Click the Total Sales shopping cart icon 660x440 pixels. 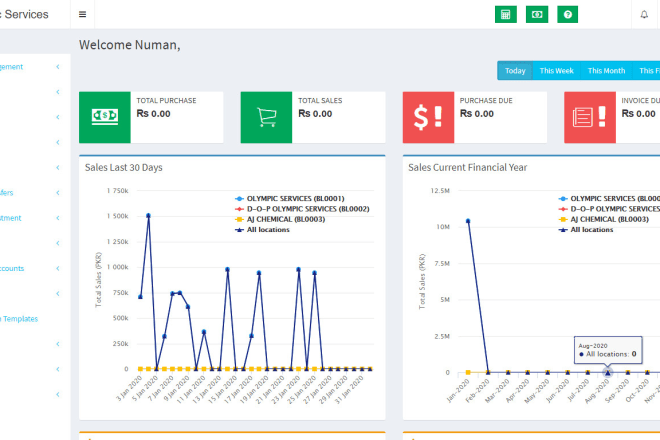point(266,117)
